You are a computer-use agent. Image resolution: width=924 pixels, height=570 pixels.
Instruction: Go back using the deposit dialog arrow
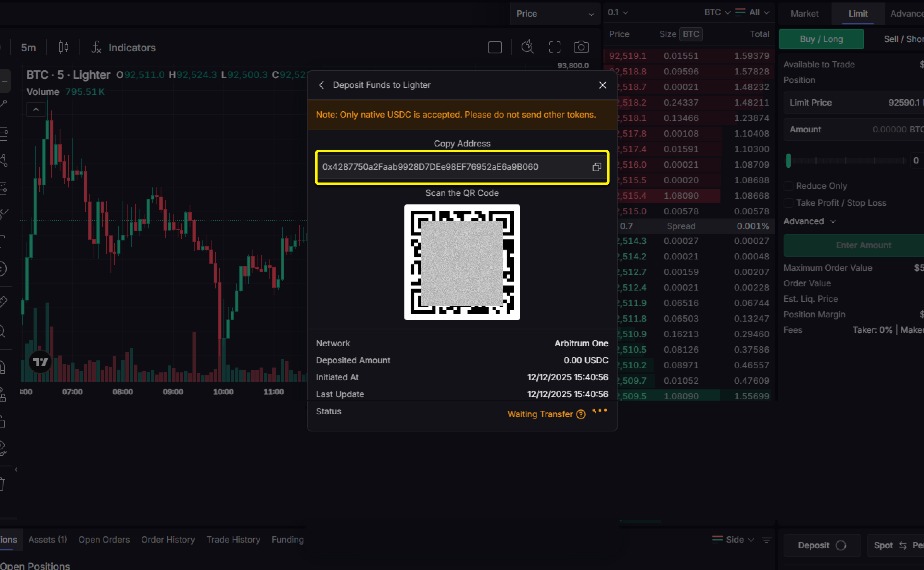321,85
